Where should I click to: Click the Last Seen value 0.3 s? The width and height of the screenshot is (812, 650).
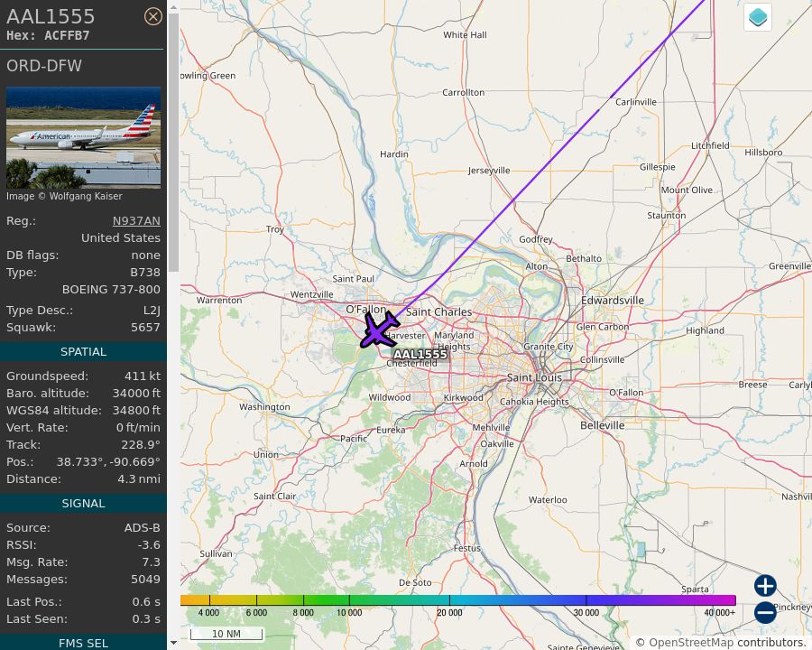[x=146, y=619]
